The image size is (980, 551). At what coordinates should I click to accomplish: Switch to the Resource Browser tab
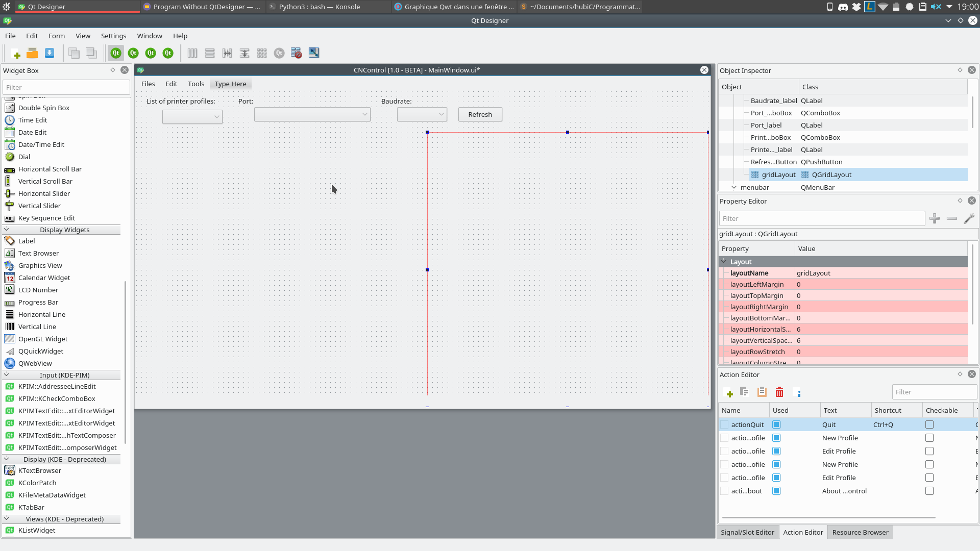[x=860, y=532]
